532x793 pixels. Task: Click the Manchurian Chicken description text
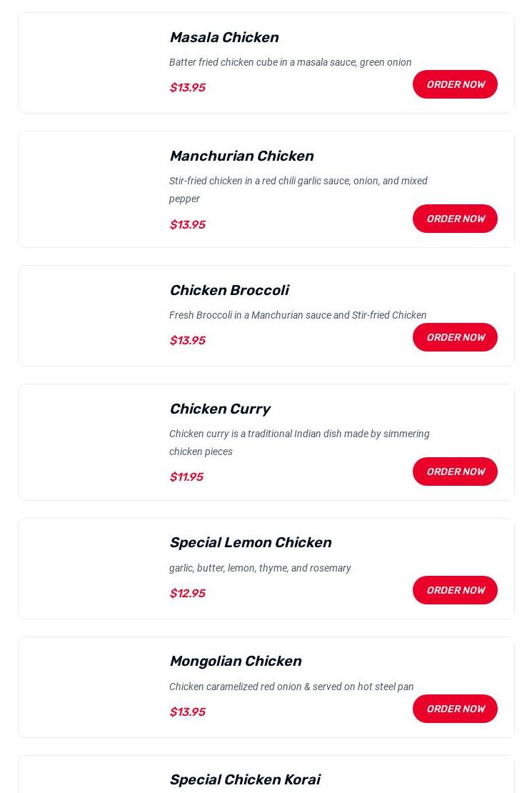298,189
